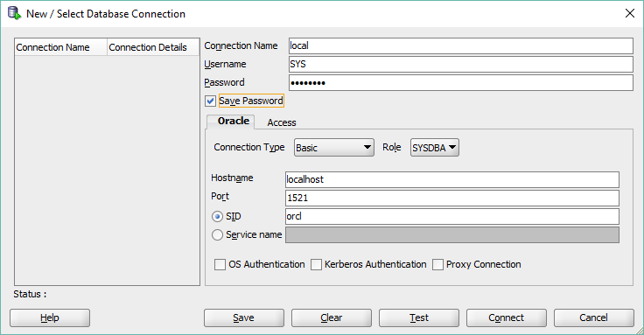Click the Port label

click(220, 197)
